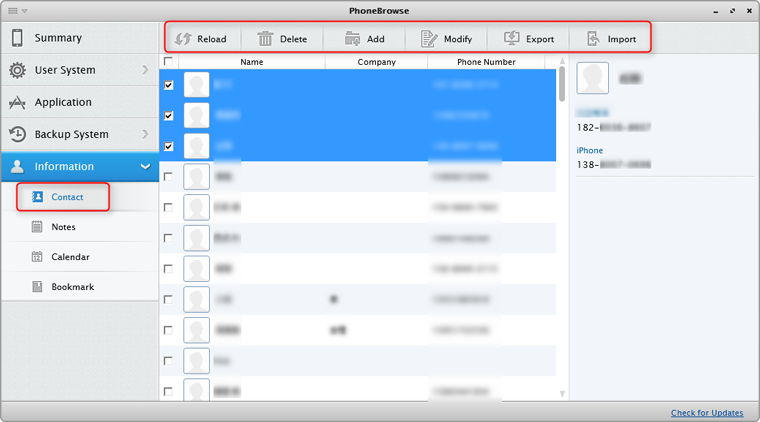
Task: Uncheck the first contact's checkbox
Action: point(168,85)
